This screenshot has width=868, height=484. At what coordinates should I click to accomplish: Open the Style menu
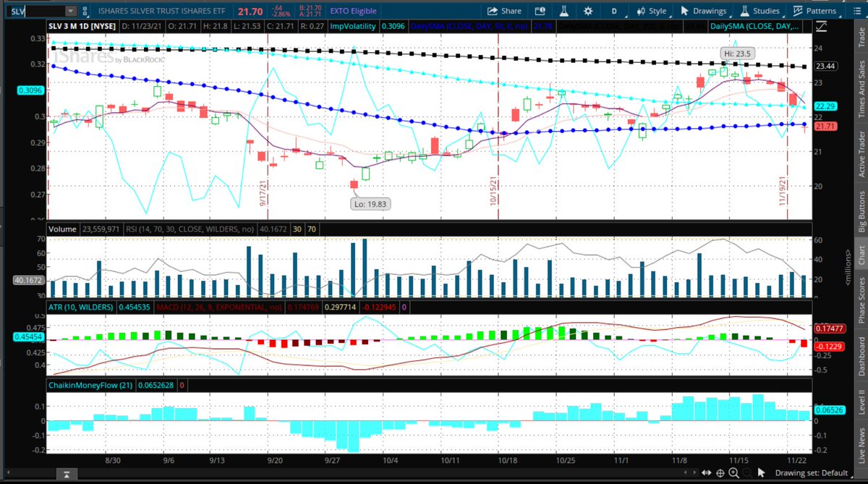coord(651,11)
